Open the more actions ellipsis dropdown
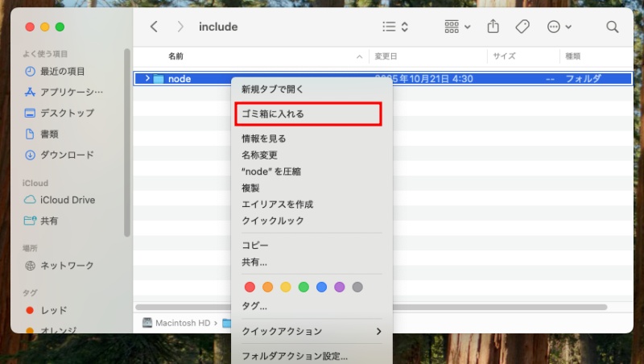 click(x=559, y=27)
